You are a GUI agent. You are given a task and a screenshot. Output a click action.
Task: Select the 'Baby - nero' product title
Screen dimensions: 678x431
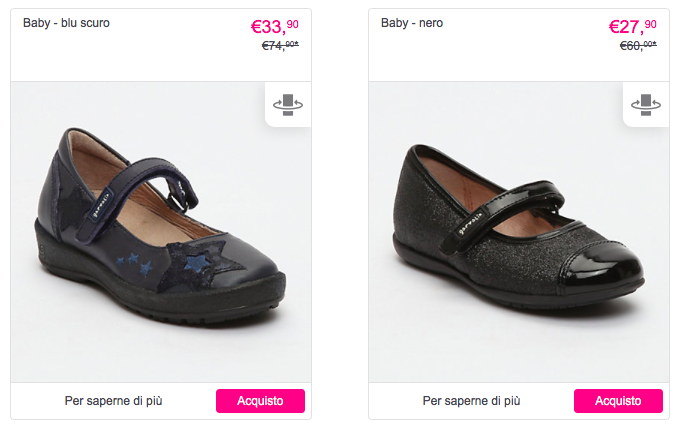coord(413,22)
